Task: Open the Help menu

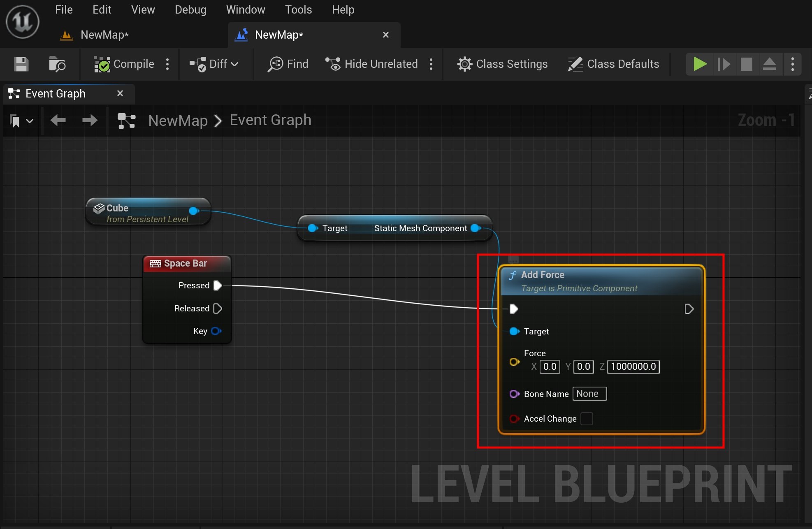Action: [343, 9]
